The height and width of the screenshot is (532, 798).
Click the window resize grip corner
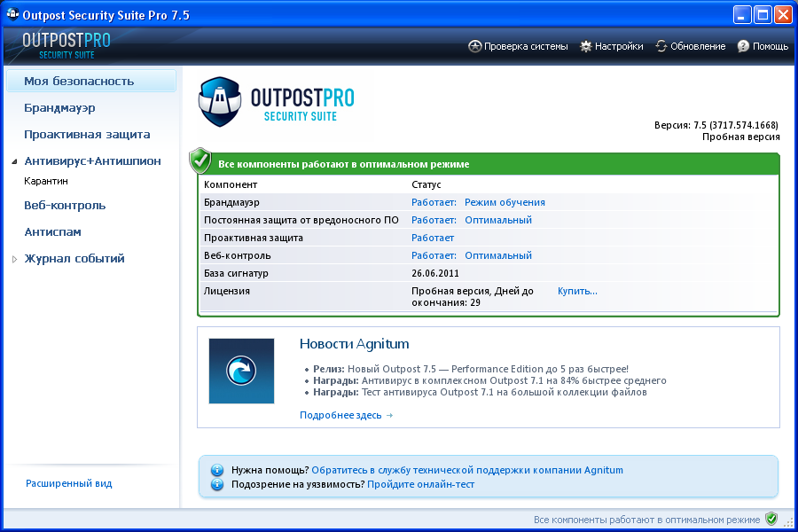point(789,524)
